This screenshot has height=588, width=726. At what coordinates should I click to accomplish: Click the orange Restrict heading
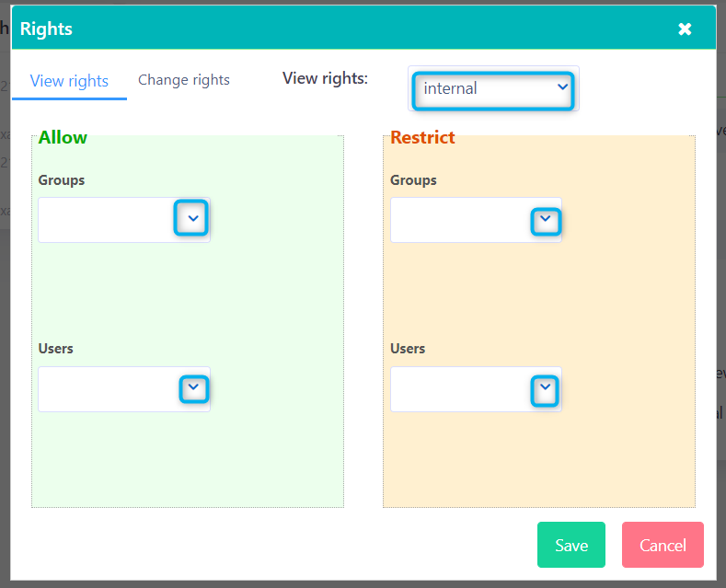(x=422, y=138)
